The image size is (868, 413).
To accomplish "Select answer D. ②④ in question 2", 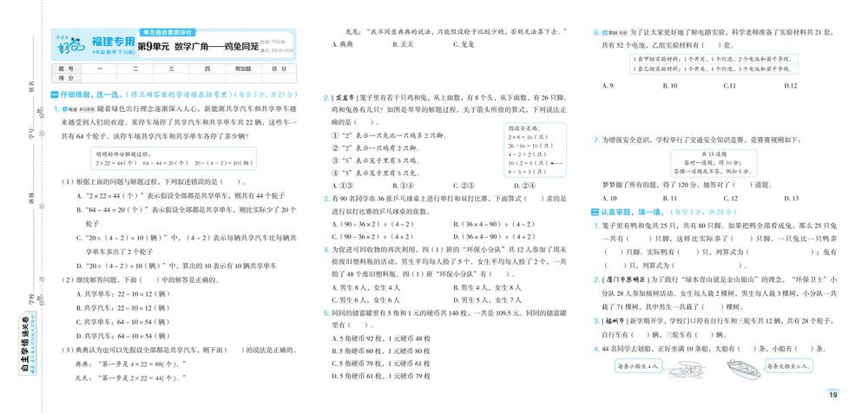I will [524, 186].
